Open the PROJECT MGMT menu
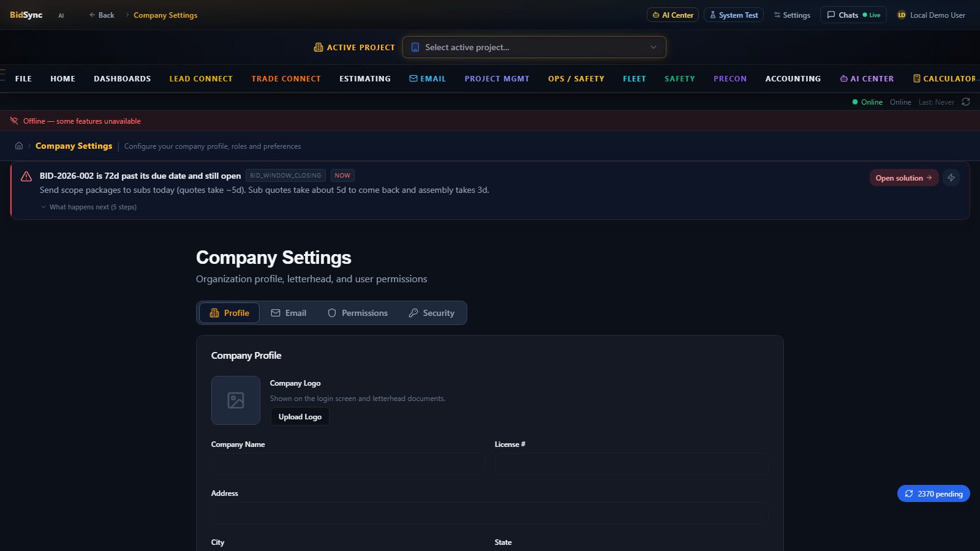This screenshot has height=551, width=980. pyautogui.click(x=497, y=78)
